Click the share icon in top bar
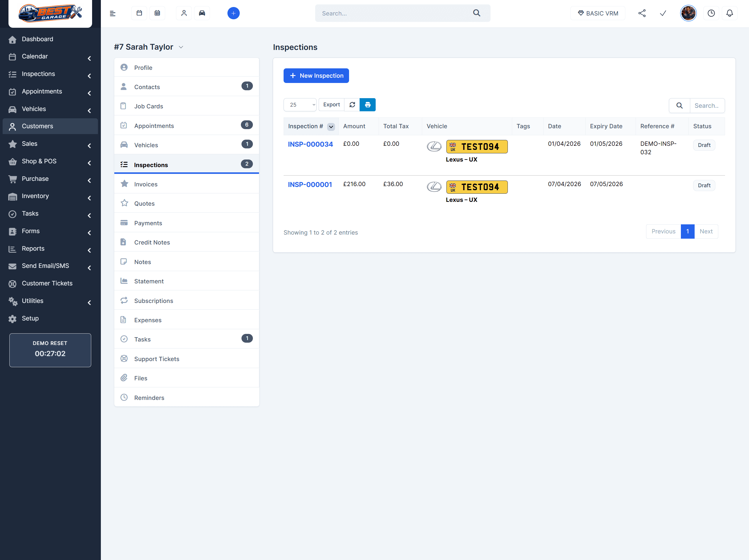This screenshot has height=560, width=749. click(642, 13)
